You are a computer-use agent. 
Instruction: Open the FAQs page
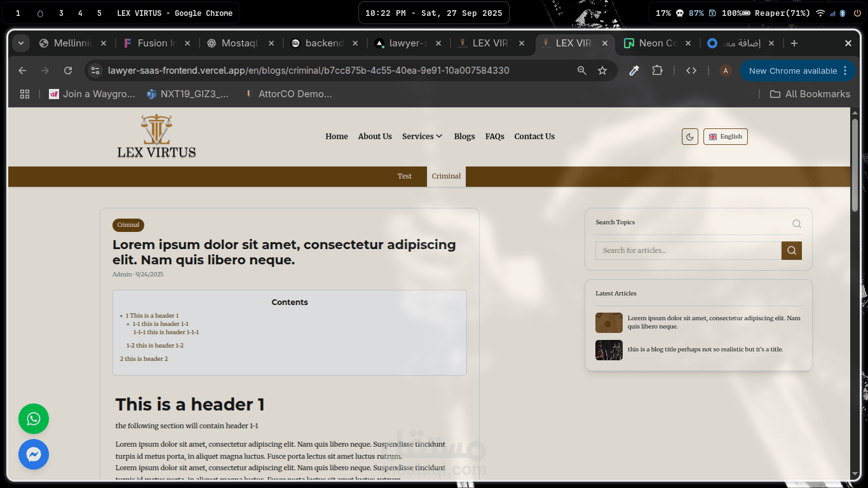point(495,137)
